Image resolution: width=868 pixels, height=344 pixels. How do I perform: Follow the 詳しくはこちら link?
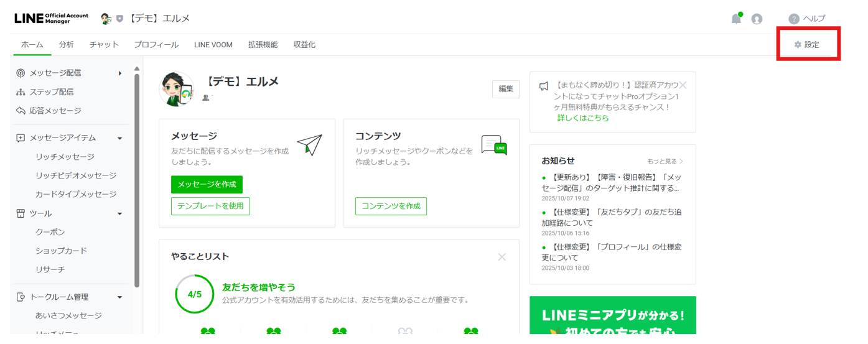(582, 118)
